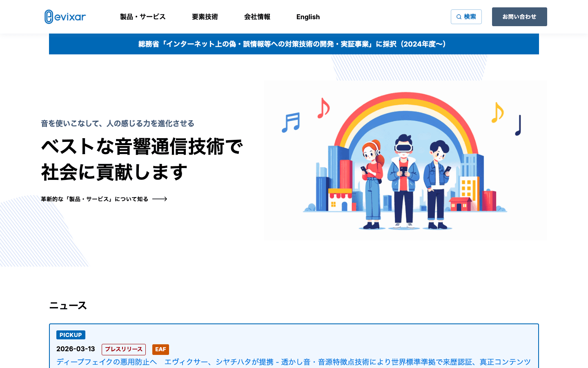
Task: Follow the 革新的な「製品・サービス」について知る link
Action: coord(104,199)
